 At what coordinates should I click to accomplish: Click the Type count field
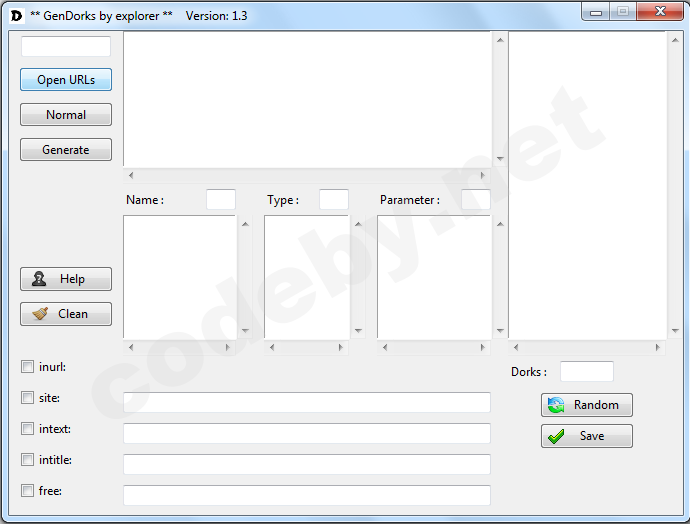pos(334,199)
